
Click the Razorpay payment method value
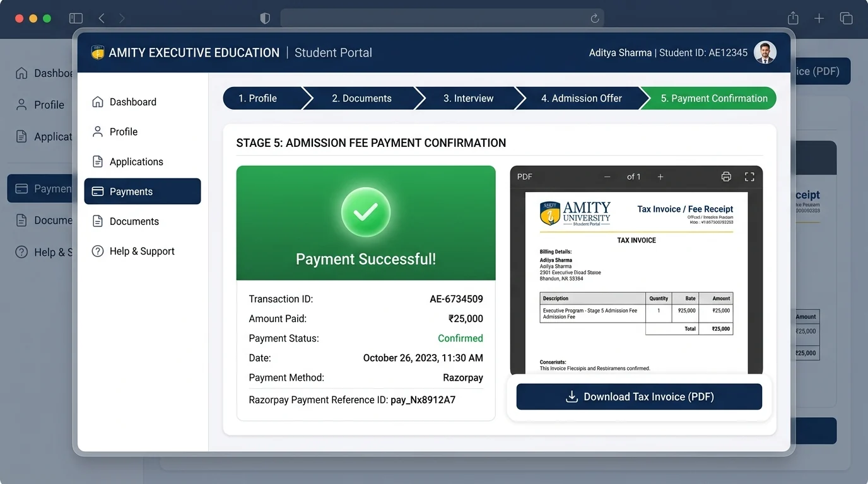(x=463, y=377)
